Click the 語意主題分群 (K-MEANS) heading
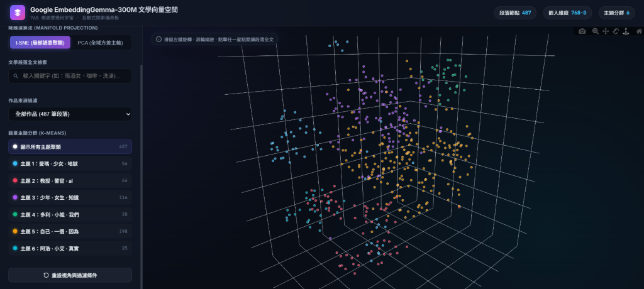The height and width of the screenshot is (289, 644). pos(37,133)
